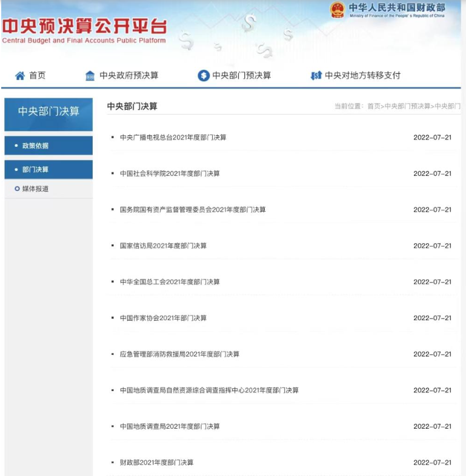Open 中央对地方转移支付 navigation item
466x476 pixels.
(362, 75)
